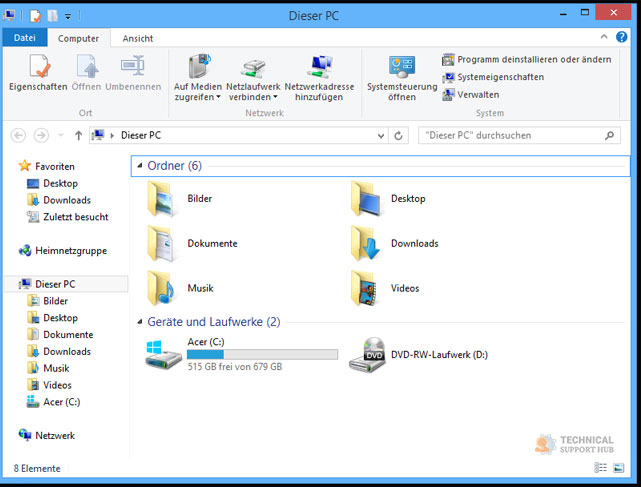Click the 8 Elemente status text
Screen dimensions: 641x487
click(37, 468)
